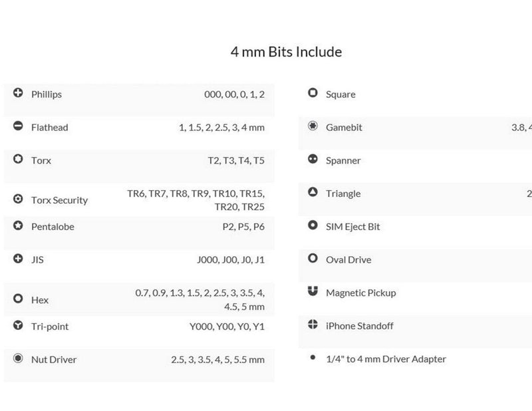Click the Phillips bit icon
This screenshot has height=411, width=532.
18,92
